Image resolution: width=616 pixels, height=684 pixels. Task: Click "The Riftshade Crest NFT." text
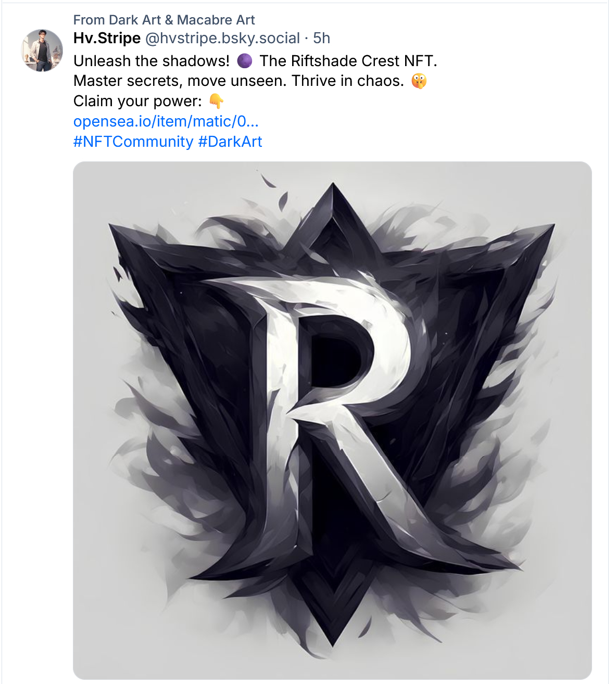(348, 61)
